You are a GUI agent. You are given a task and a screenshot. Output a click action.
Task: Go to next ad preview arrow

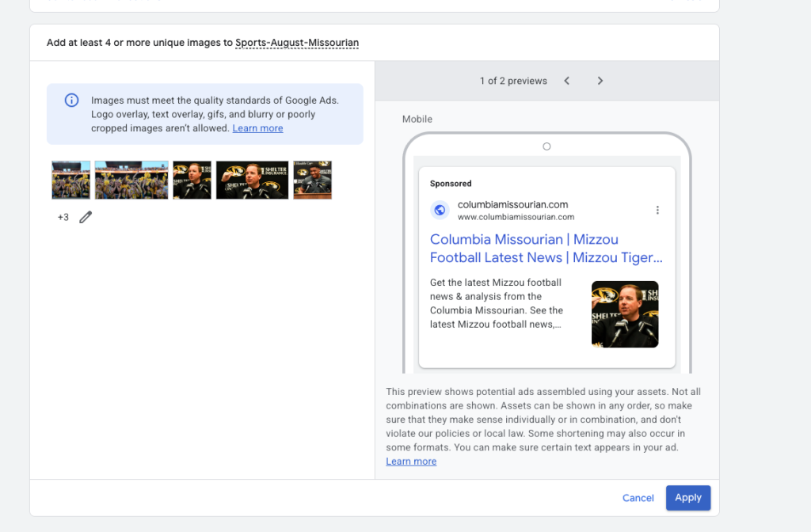coord(600,81)
